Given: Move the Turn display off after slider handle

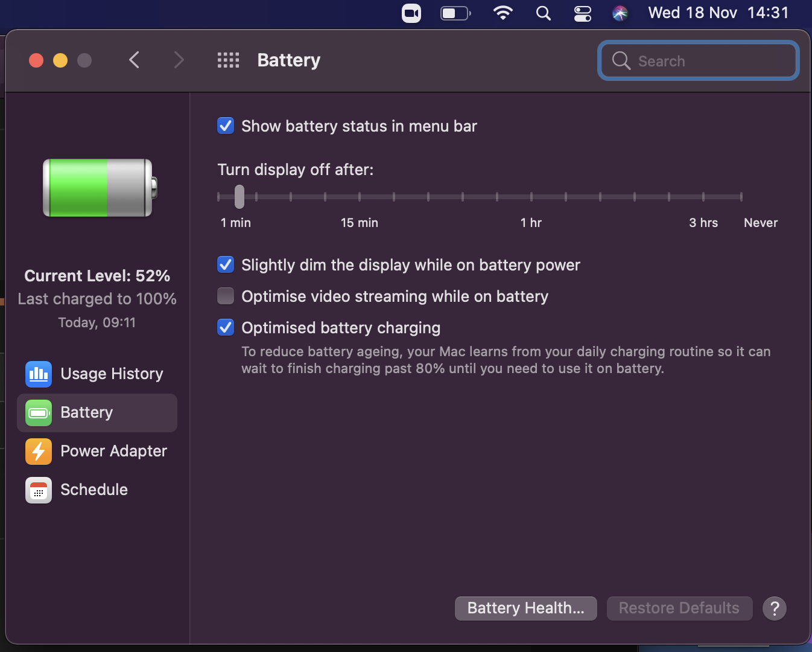Looking at the screenshot, I should click(x=239, y=197).
